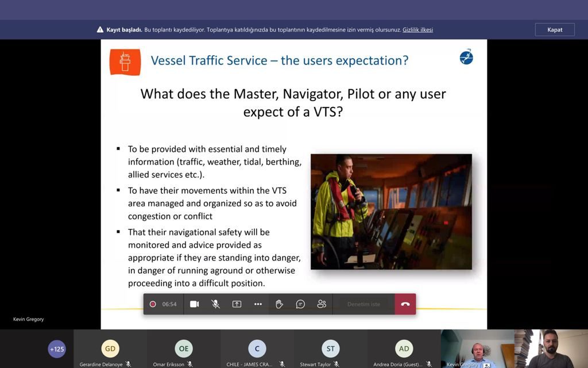Viewport: 588px width, 368px height.
Task: Select Stewart Taylor's ST avatar
Action: [331, 348]
